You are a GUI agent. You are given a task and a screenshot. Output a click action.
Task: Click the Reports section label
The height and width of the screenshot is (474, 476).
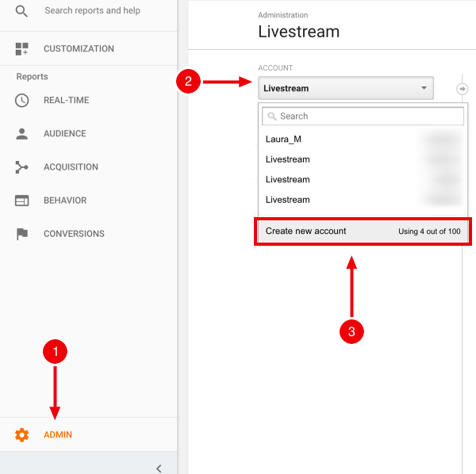tap(33, 76)
